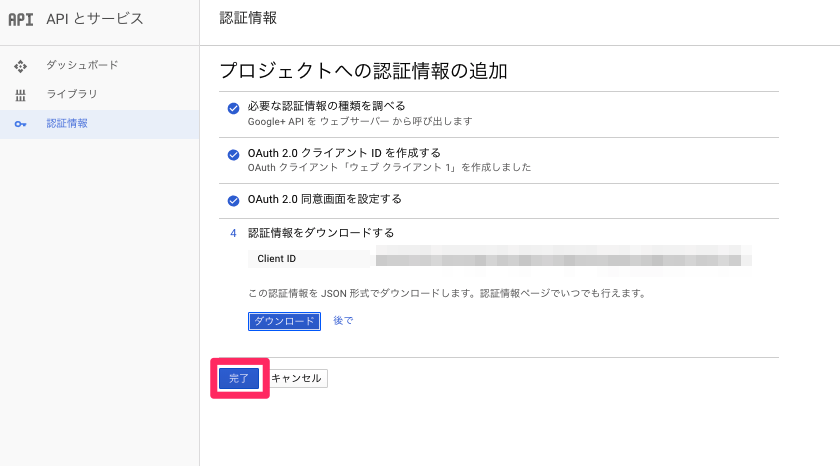This screenshot has height=466, width=840.
Task: Click the 後で link
Action: (343, 321)
